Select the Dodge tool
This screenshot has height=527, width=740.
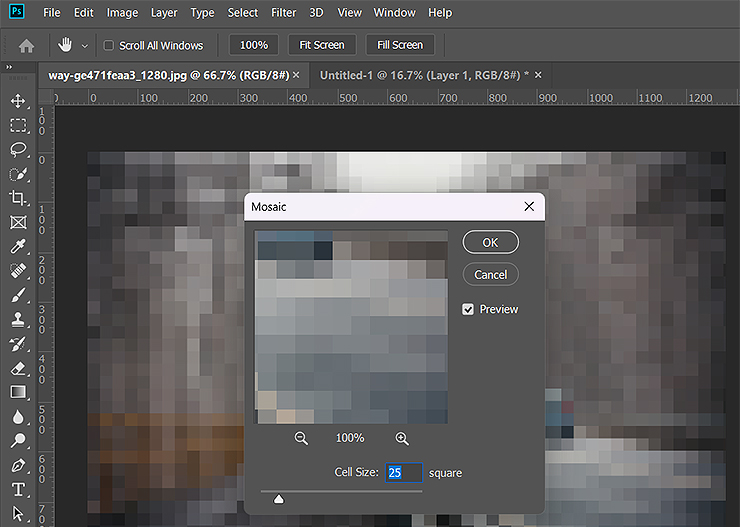pyautogui.click(x=18, y=441)
